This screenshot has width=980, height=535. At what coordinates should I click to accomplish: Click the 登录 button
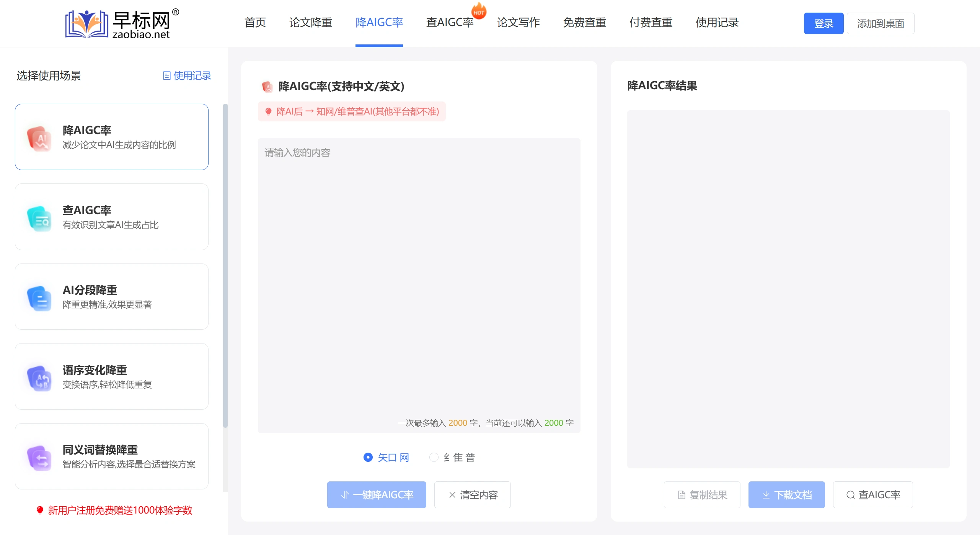click(x=823, y=23)
